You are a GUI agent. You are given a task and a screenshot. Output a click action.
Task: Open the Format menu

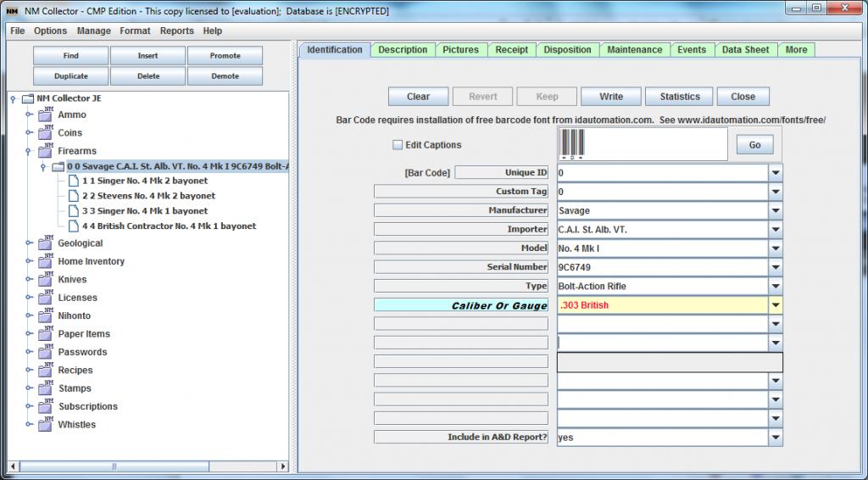135,31
